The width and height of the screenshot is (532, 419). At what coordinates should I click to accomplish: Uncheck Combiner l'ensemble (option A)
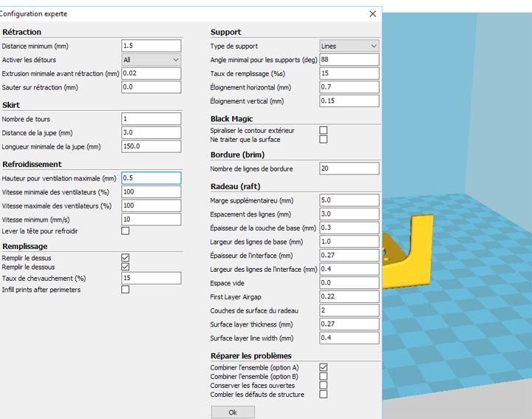point(324,367)
